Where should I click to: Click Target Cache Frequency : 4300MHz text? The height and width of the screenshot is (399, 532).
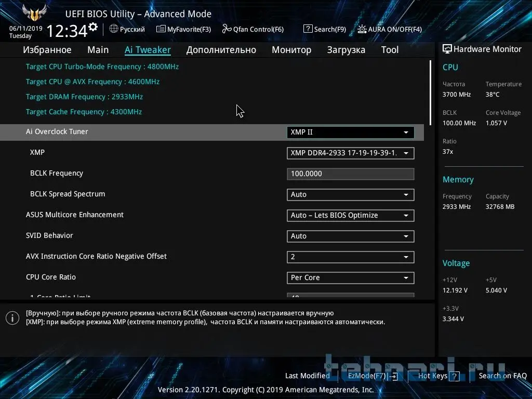pyautogui.click(x=84, y=112)
